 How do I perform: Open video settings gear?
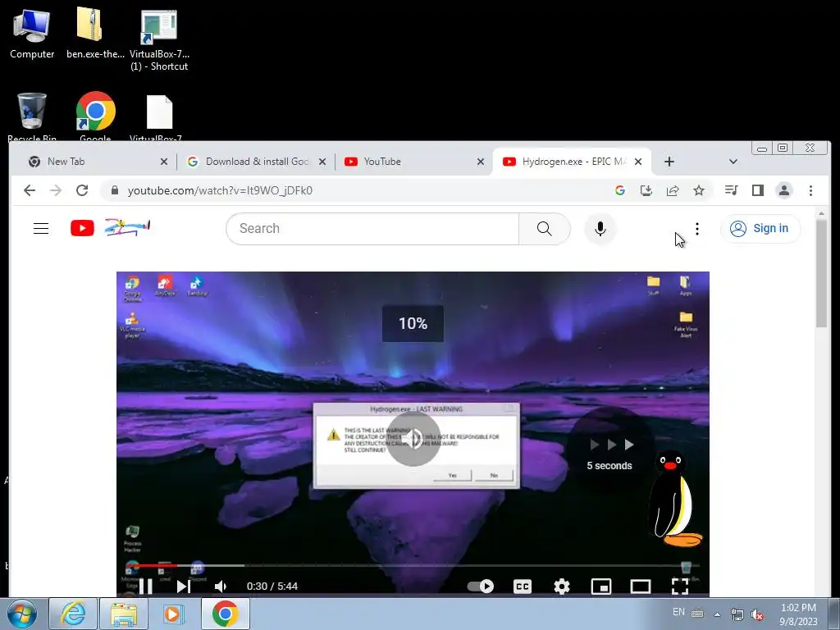(561, 586)
